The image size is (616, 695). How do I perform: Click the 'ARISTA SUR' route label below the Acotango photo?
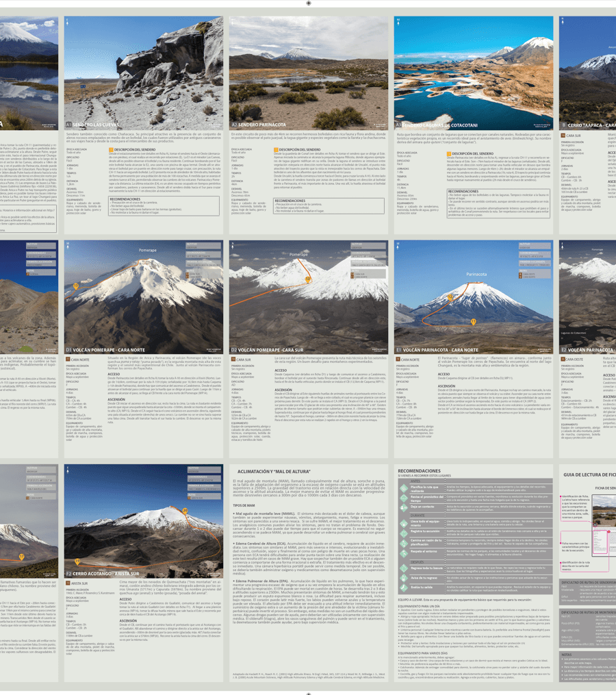tap(79, 583)
